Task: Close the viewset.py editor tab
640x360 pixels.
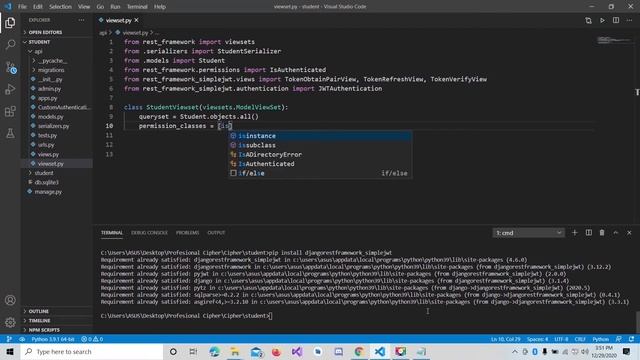Action: tap(136, 20)
